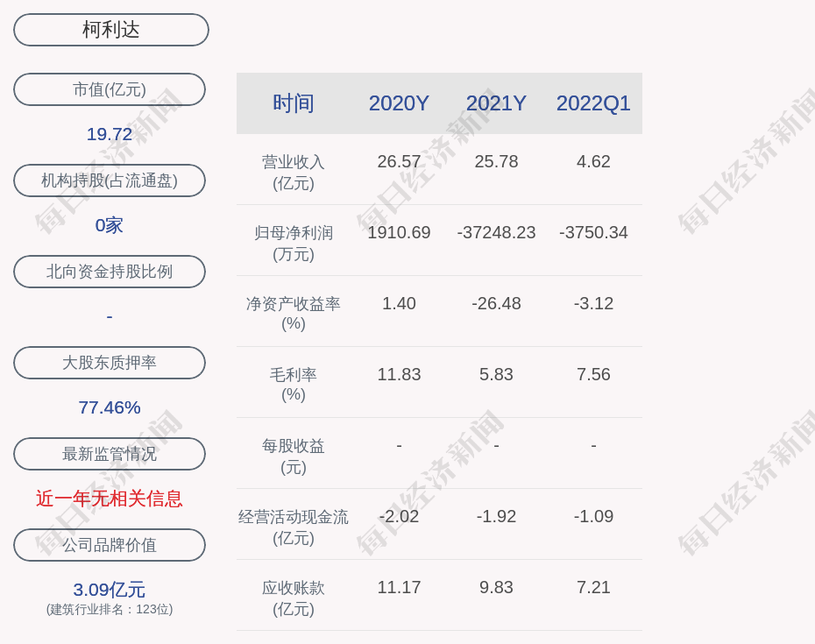Click the 时间 column header
This screenshot has width=815, height=644.
pyautogui.click(x=294, y=103)
